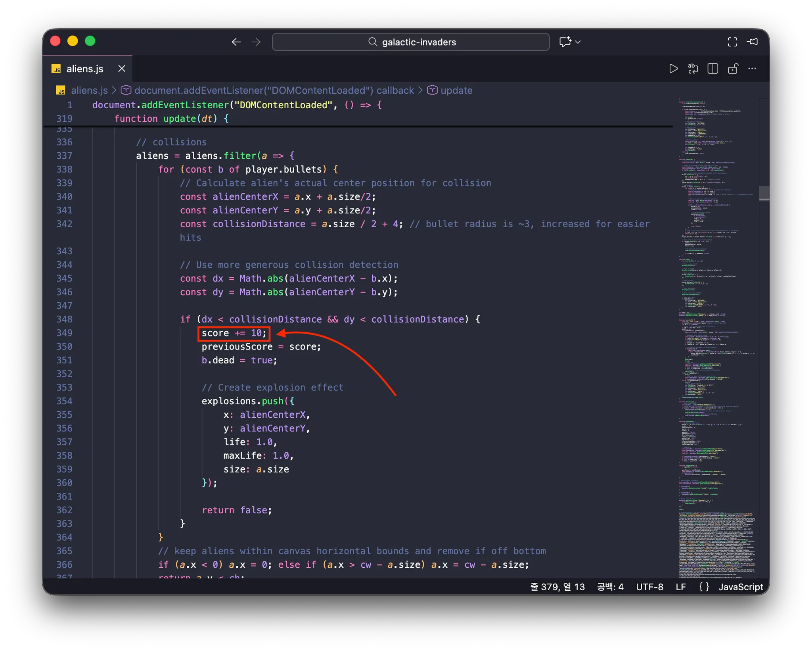The width and height of the screenshot is (812, 651).
Task: Expand the chat dropdown chevron
Action: click(x=578, y=42)
